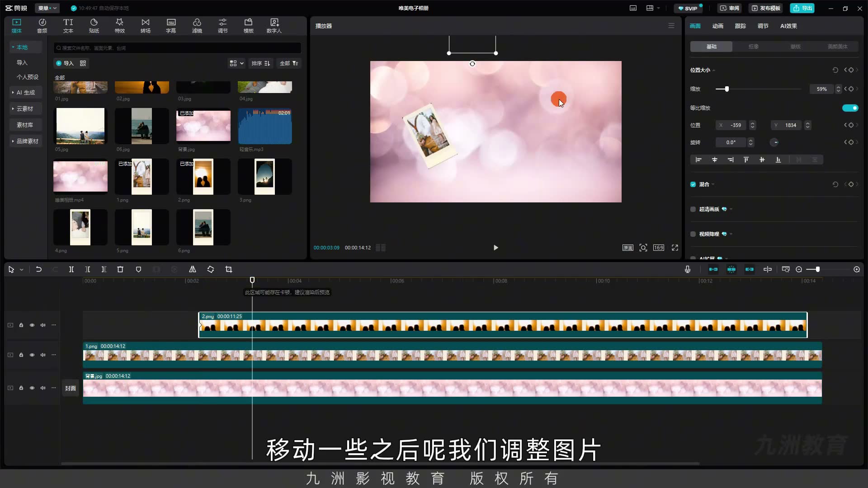Switch to the 调节 tab in right panel

(x=763, y=26)
